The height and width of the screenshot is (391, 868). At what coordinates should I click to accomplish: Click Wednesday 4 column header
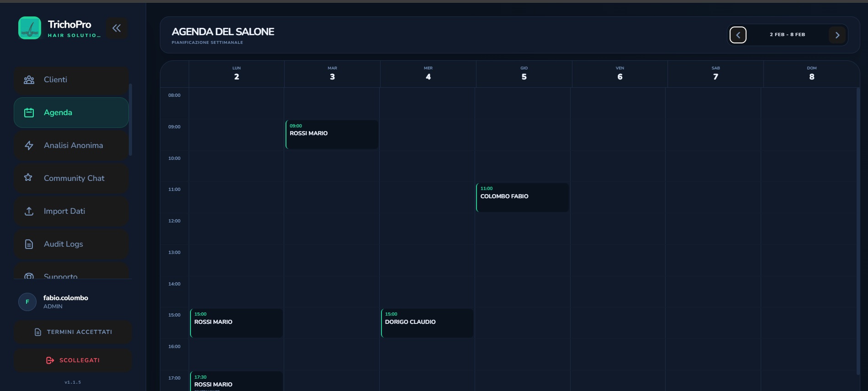point(428,74)
